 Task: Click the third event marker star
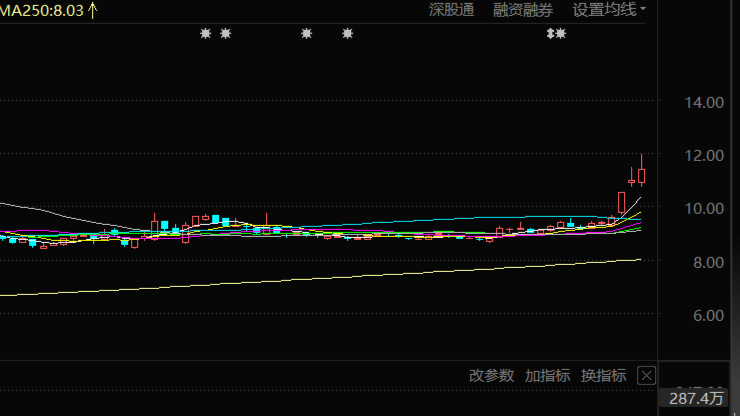[x=307, y=34]
